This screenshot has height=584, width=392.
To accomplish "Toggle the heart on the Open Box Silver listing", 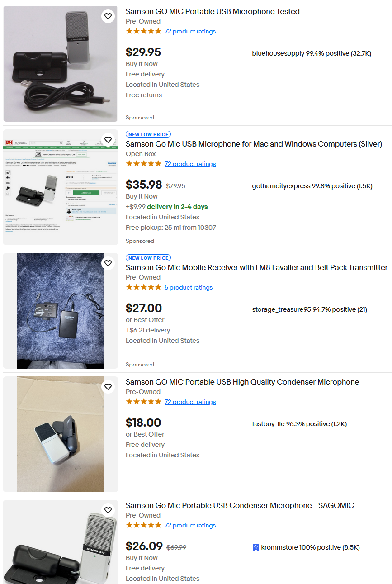I will pos(108,139).
